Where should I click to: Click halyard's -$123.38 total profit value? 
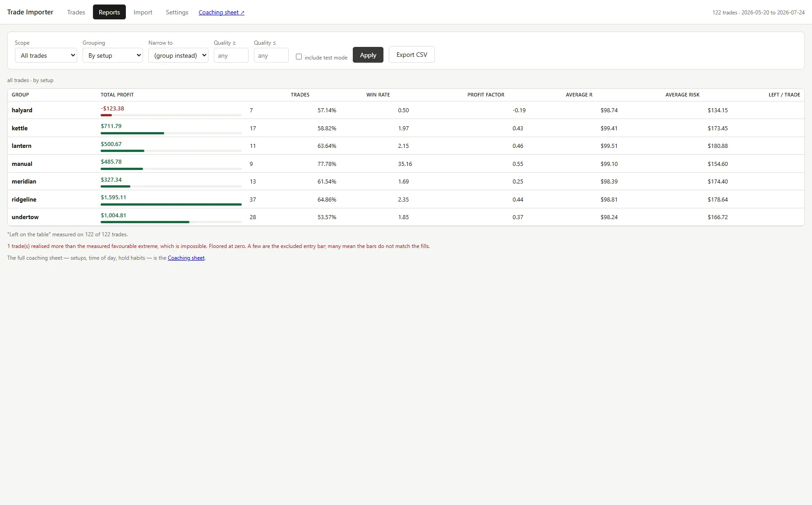112,108
